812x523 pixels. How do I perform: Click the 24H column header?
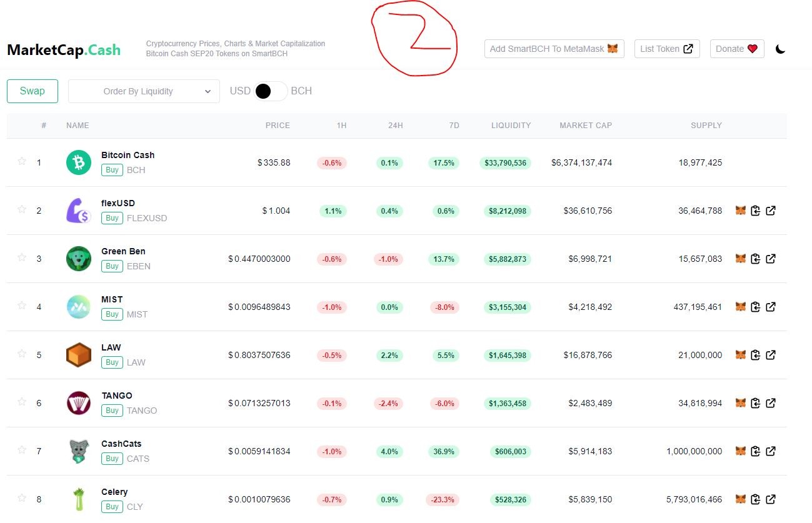point(396,126)
